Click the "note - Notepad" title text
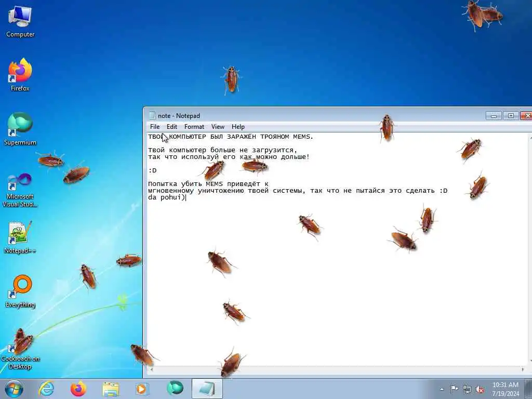532x399 pixels. [179, 116]
